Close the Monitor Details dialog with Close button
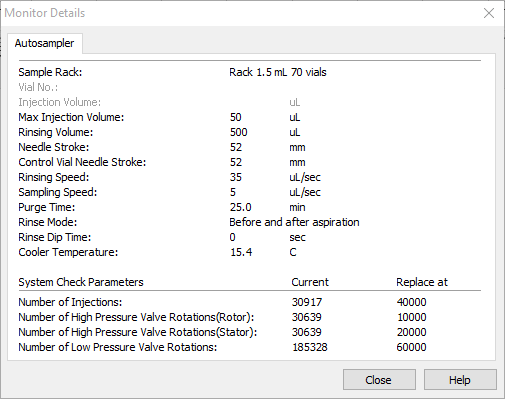The image size is (505, 399). 379,379
